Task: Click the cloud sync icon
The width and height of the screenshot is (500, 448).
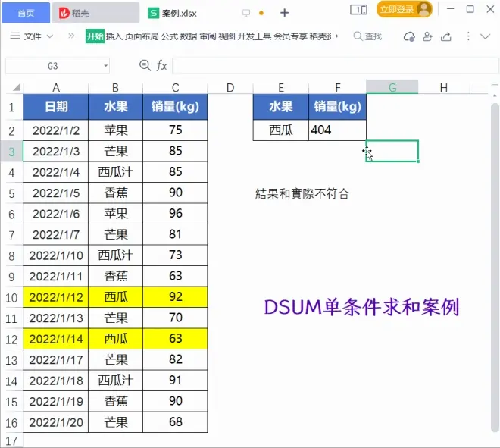Action: [x=409, y=36]
